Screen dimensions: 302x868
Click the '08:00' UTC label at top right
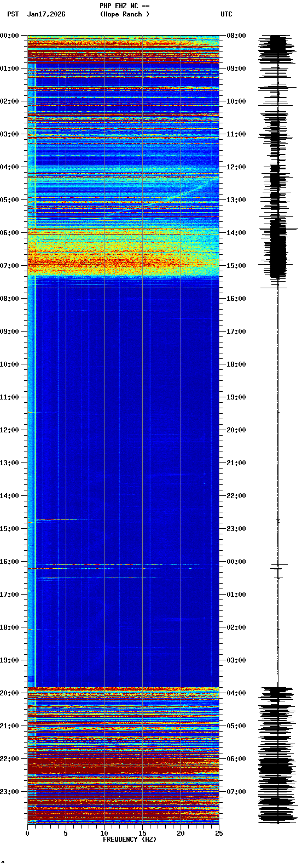click(236, 36)
